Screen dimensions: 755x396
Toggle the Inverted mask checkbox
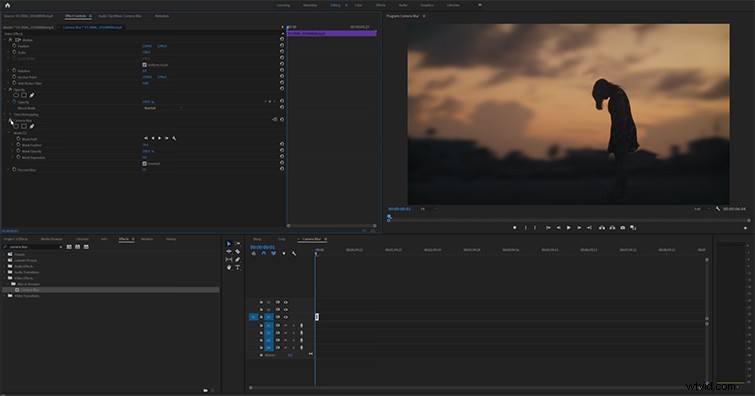click(144, 163)
